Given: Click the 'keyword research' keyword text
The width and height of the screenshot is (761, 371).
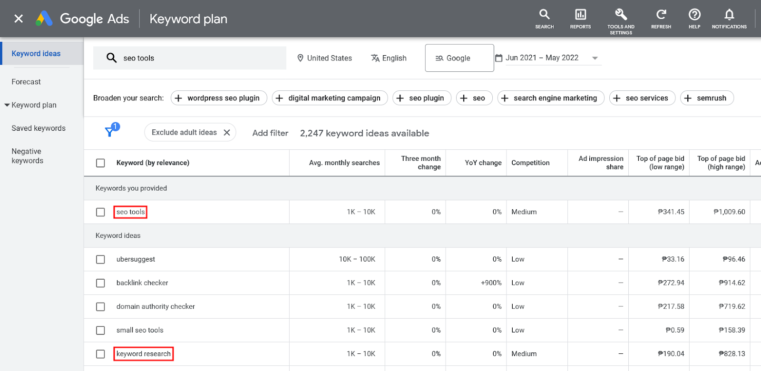Looking at the screenshot, I should pyautogui.click(x=144, y=354).
